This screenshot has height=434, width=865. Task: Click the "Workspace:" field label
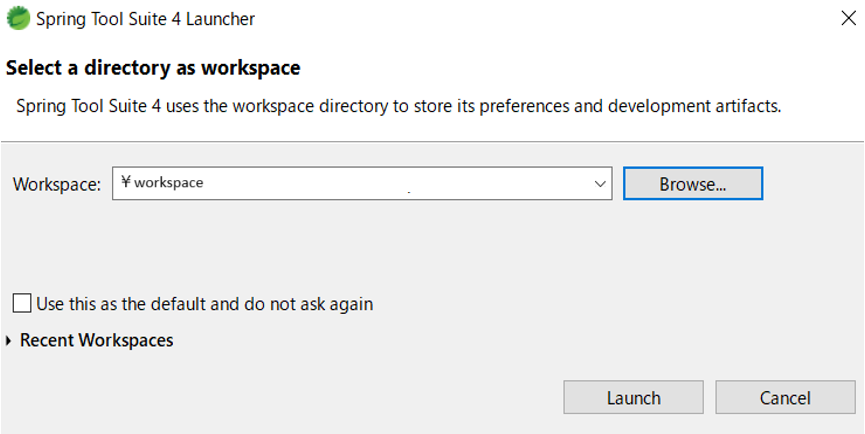point(57,184)
